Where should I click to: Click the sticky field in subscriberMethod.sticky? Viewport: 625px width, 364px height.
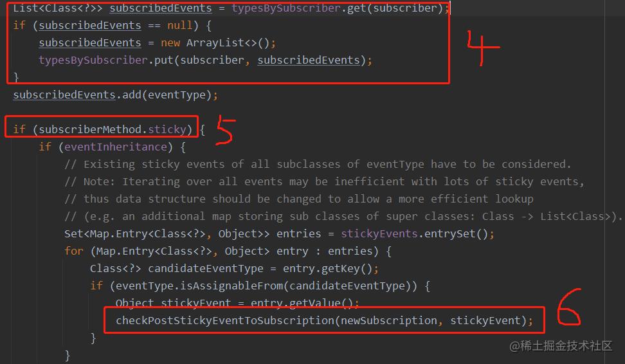[x=167, y=129]
